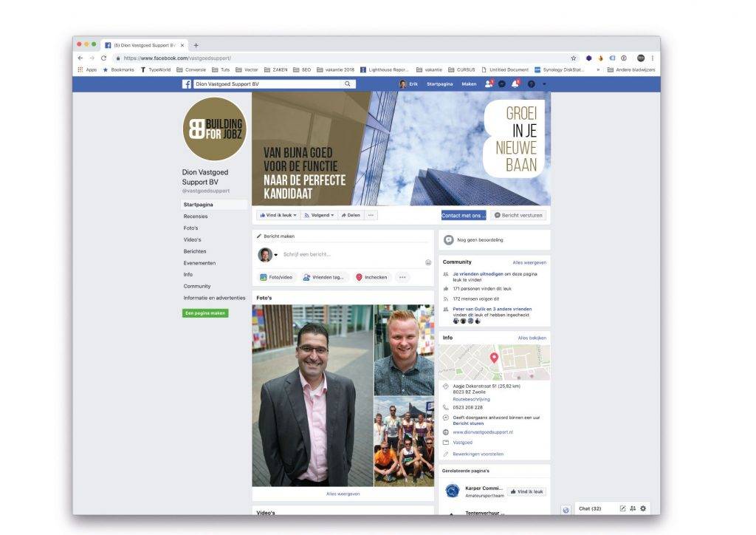Open the Video's section in sidebar
Screen dimensions: 756x535
click(192, 239)
